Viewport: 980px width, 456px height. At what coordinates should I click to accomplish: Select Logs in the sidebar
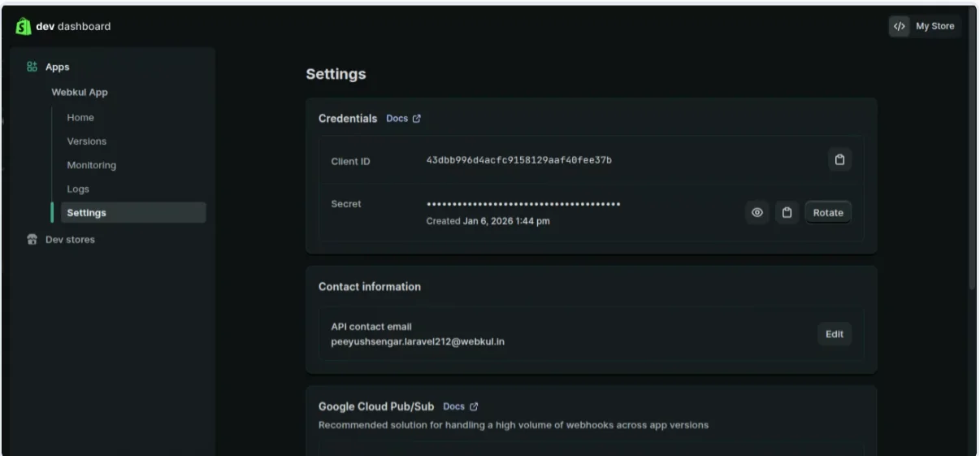(x=78, y=189)
